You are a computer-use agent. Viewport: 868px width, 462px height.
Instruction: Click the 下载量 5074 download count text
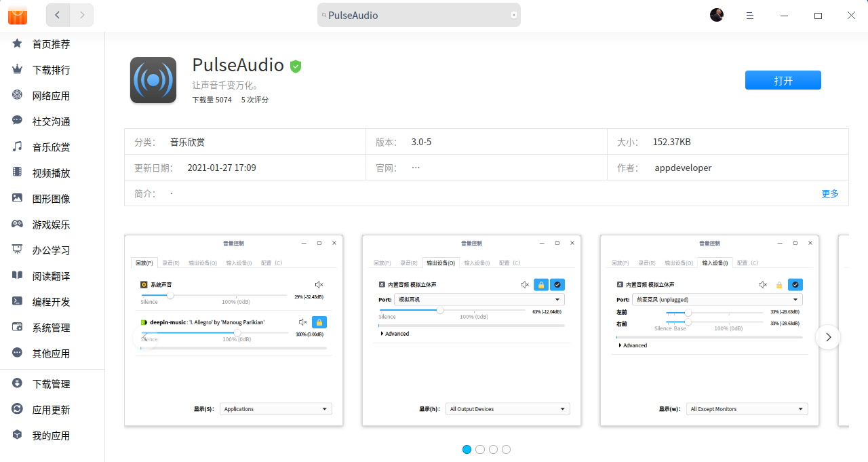(212, 100)
